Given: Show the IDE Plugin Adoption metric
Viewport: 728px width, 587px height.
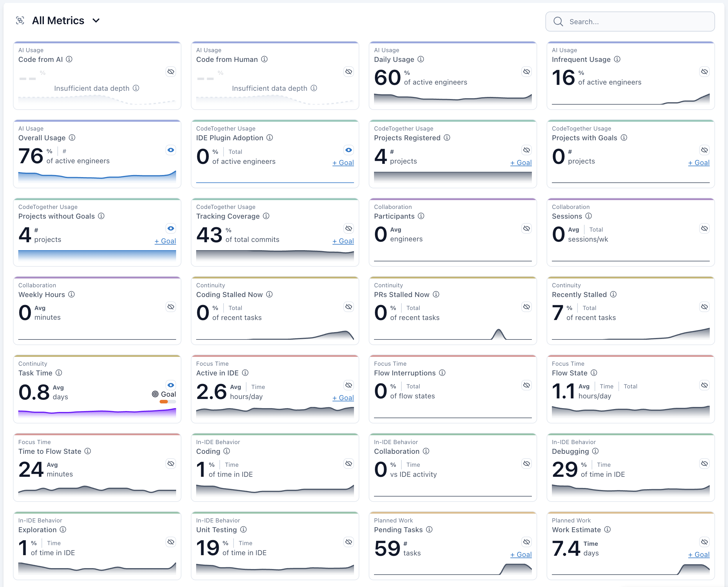Looking at the screenshot, I should 348,150.
